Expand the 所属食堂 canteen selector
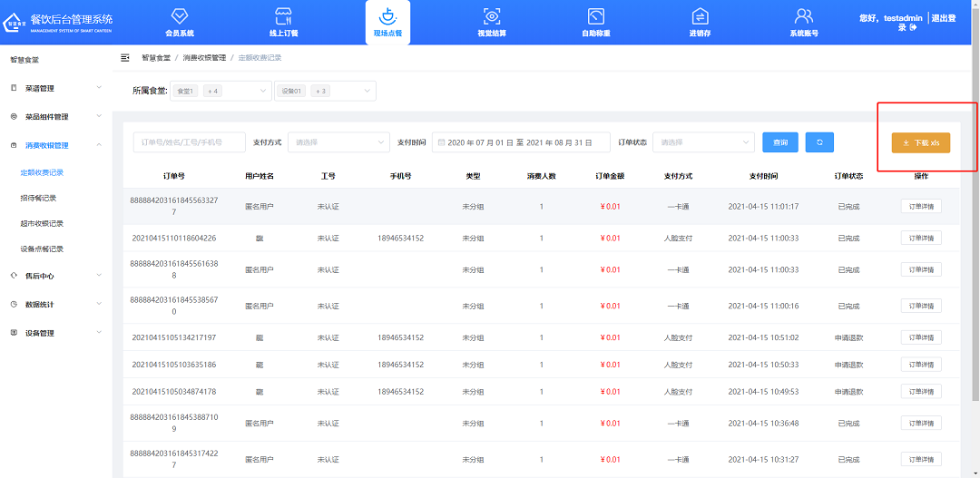Image resolution: width=980 pixels, height=478 pixels. pos(221,91)
